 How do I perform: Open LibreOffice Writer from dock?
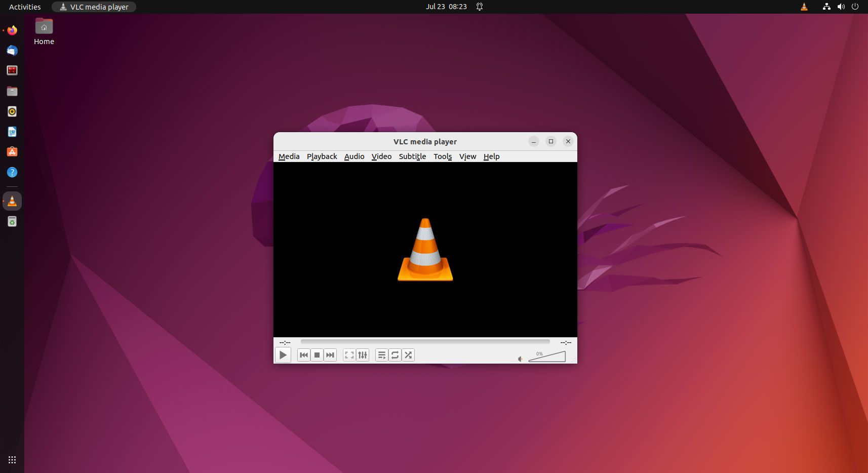tap(12, 132)
